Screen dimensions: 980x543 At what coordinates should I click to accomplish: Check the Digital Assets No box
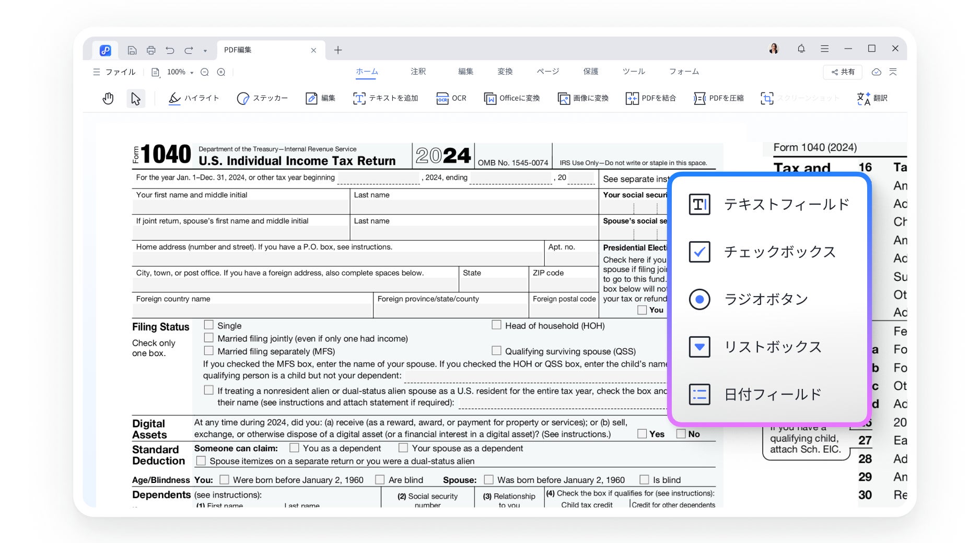681,433
